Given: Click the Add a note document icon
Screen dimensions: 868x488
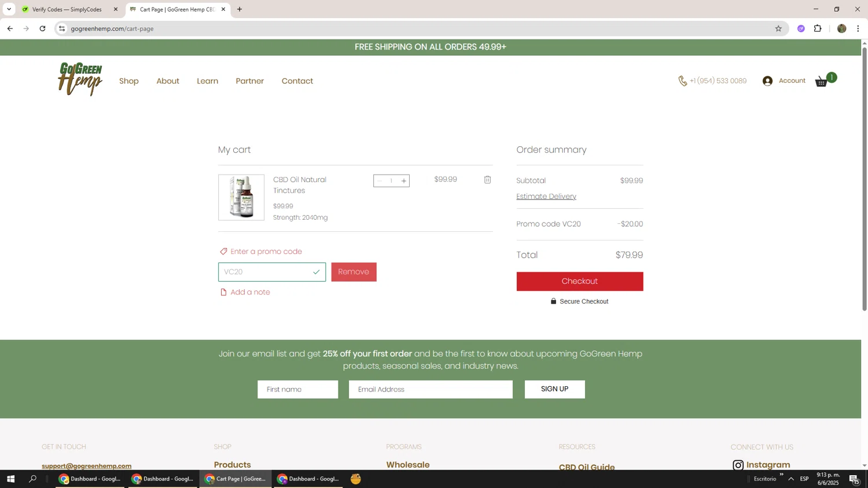Looking at the screenshot, I should click(223, 292).
